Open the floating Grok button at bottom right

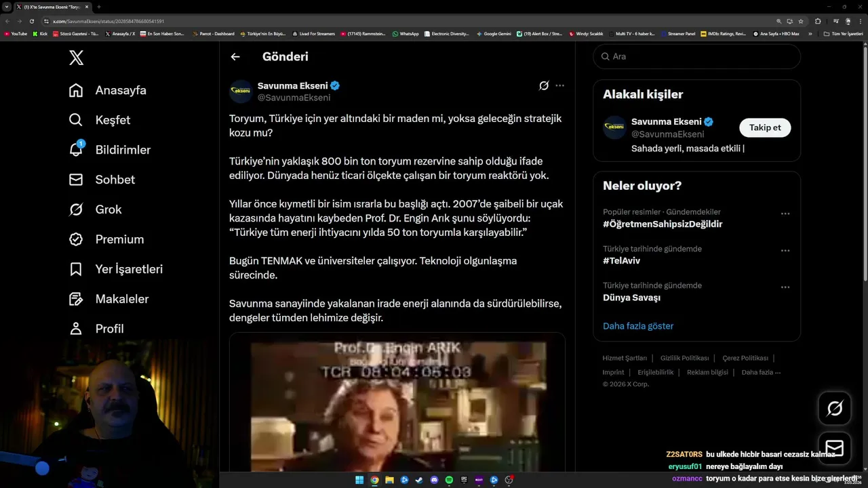835,408
